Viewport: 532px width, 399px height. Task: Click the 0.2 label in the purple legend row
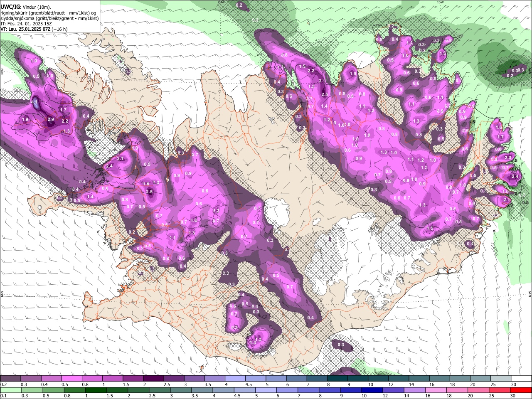pyautogui.click(x=3, y=384)
